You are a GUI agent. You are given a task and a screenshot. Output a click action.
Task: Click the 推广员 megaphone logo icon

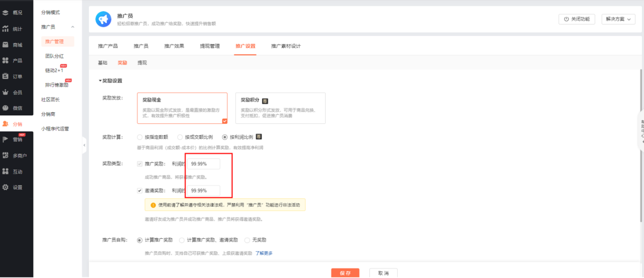104,19
